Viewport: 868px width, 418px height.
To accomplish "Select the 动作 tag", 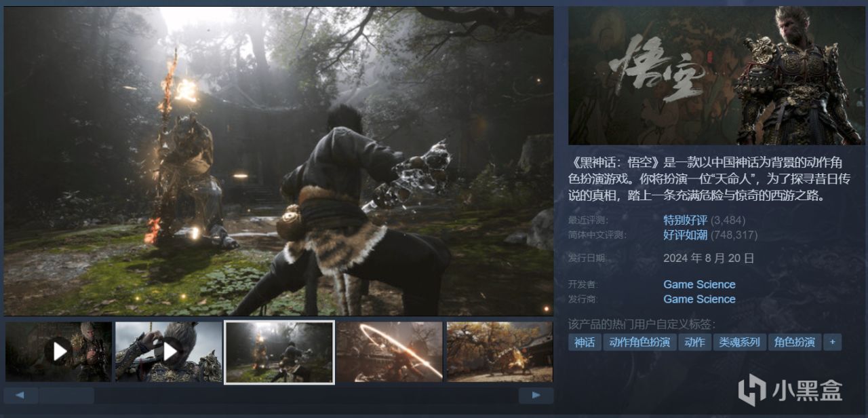I will (x=694, y=342).
